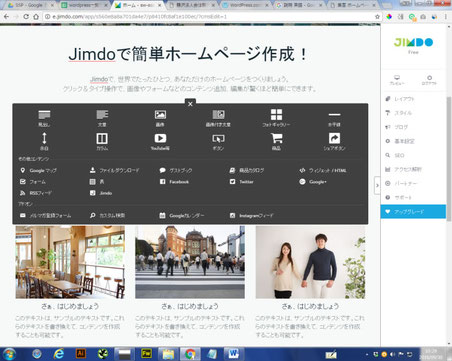Screen dimensions: 452x361
Task: Insert a File Download element
Action: pos(114,170)
